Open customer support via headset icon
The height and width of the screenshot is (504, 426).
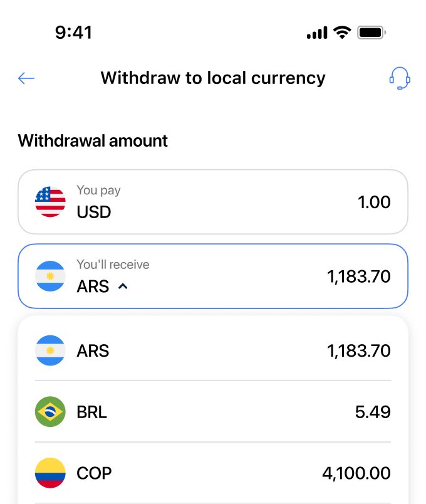pyautogui.click(x=400, y=78)
